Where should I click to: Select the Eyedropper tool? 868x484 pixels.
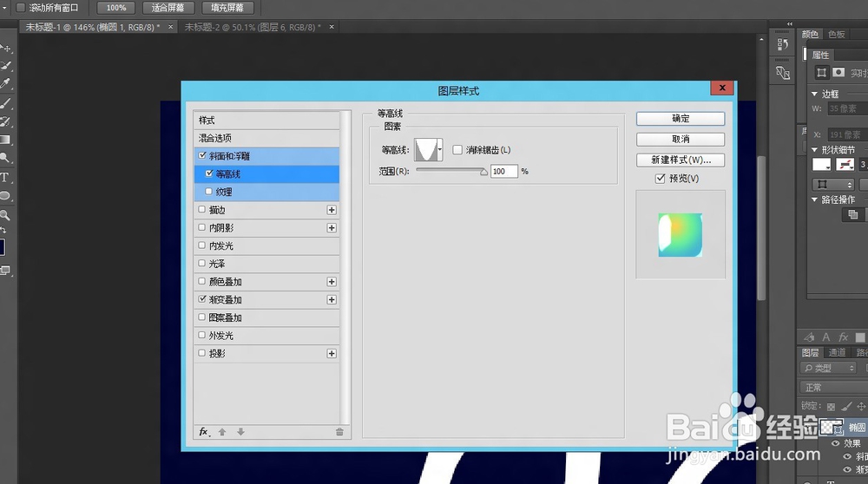pos(5,83)
